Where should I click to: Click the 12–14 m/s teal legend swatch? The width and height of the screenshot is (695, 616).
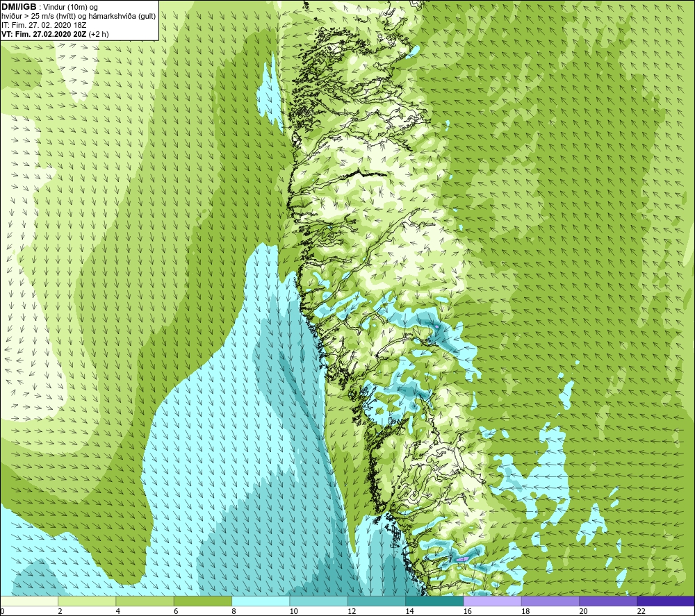[x=377, y=601]
